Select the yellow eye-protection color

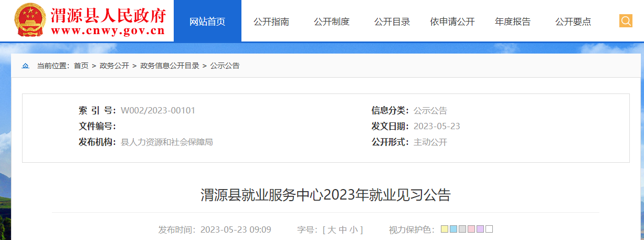point(445,229)
